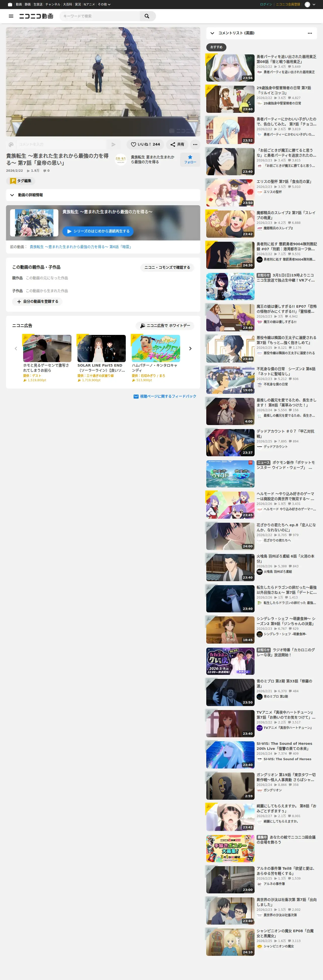Collapse the コメントリスト panel chevron
The width and height of the screenshot is (323, 980).
pos(212,33)
